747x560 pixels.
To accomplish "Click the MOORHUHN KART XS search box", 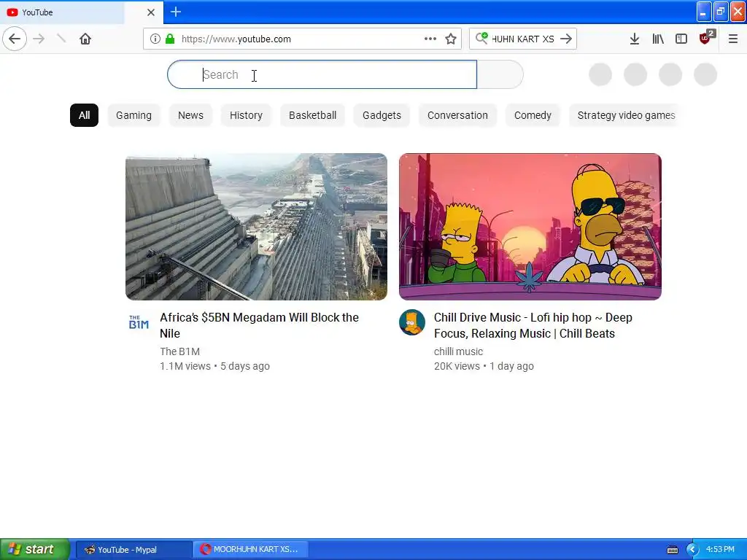I will tap(522, 39).
